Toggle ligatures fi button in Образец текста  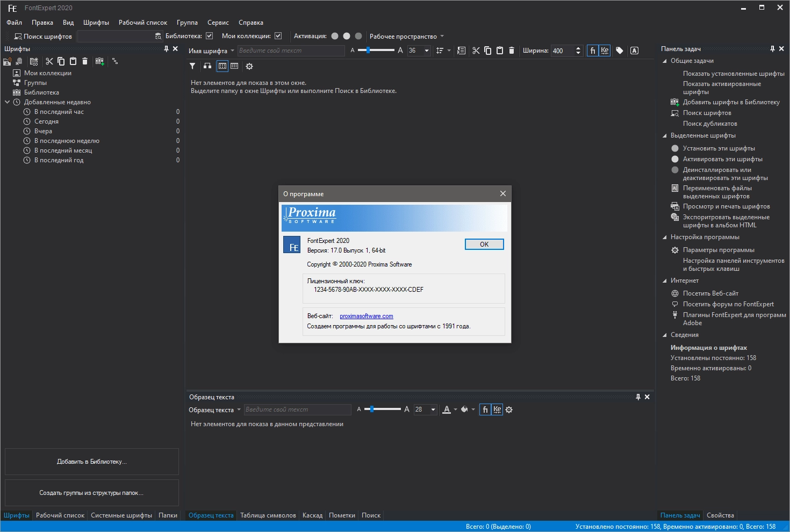point(485,409)
